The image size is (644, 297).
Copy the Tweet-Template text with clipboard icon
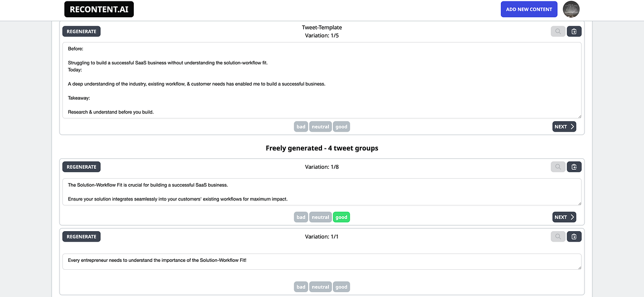tap(574, 31)
